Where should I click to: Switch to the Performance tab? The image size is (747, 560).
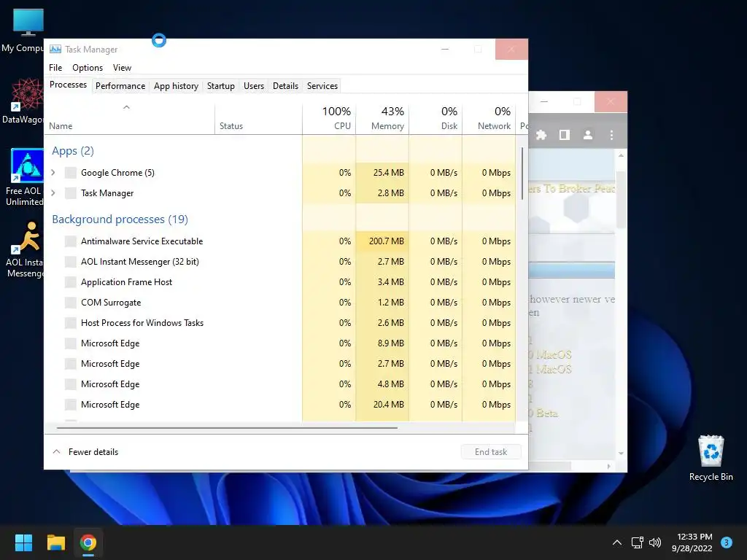120,86
